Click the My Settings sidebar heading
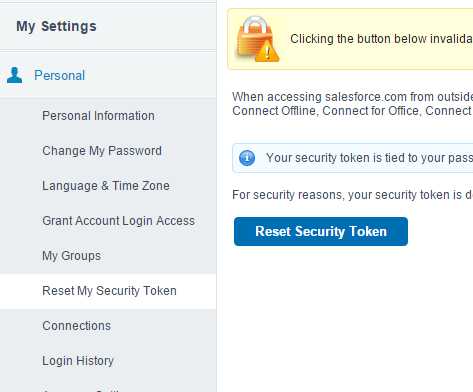 56,26
